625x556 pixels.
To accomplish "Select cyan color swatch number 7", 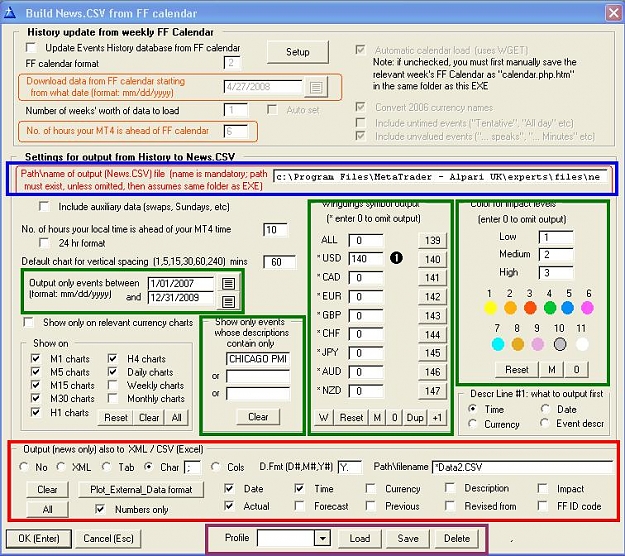I will 498,344.
